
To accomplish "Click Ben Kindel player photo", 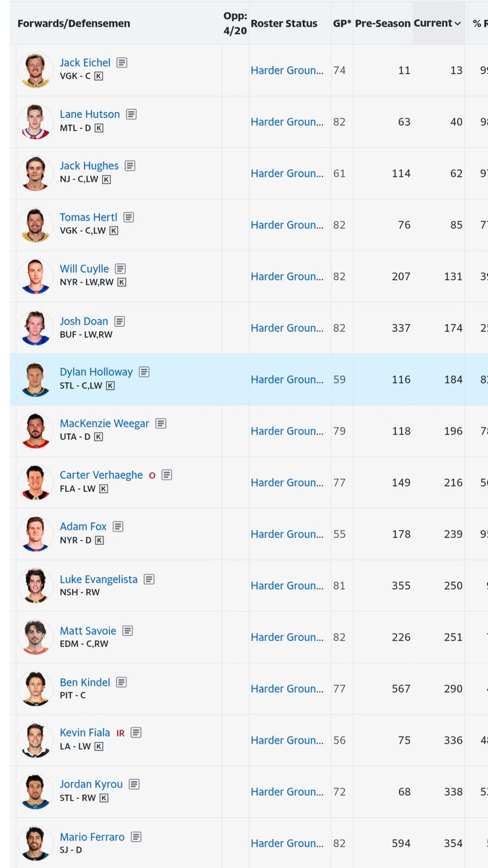I will tap(35, 689).
